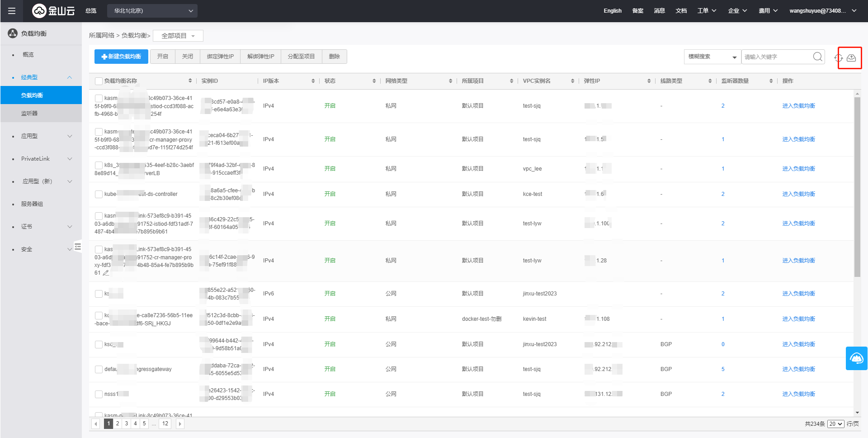
Task: Click the 新建负载均衡 button
Action: [121, 57]
